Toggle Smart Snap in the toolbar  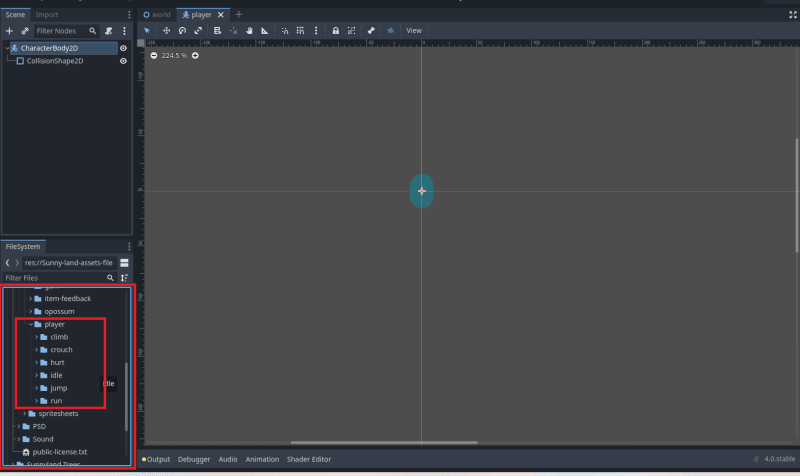point(285,31)
